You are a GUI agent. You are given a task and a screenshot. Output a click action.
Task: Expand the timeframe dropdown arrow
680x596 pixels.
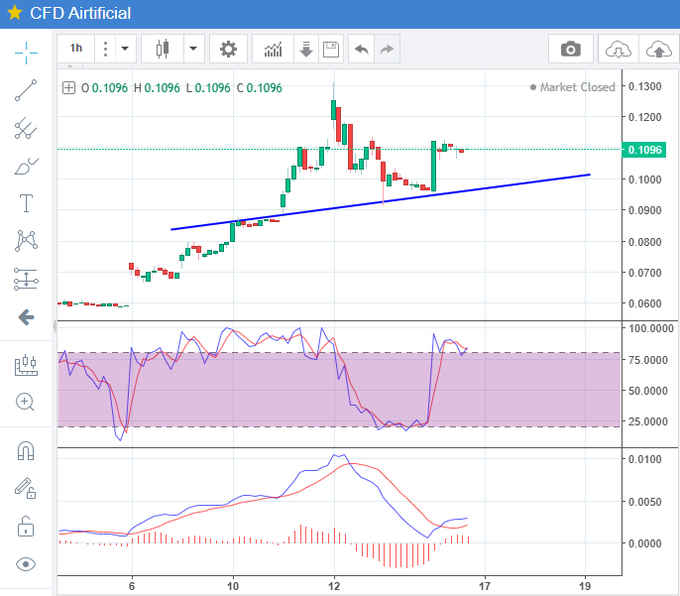tap(125, 49)
